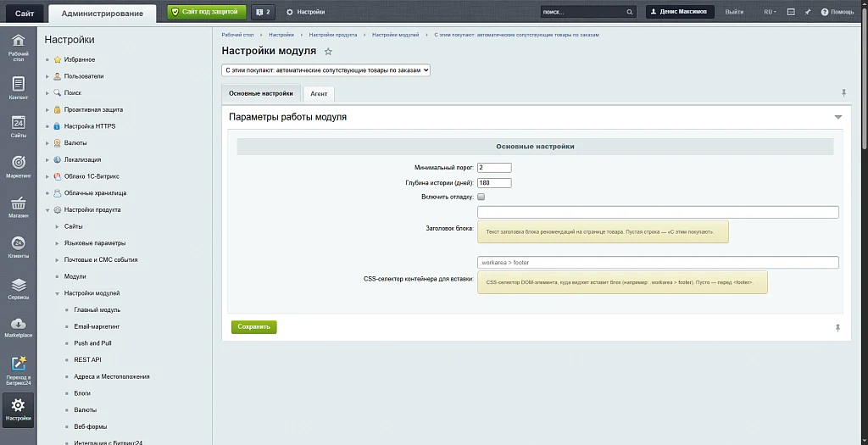The width and height of the screenshot is (868, 445).
Task: Open Помощь help in top bar
Action: (837, 12)
